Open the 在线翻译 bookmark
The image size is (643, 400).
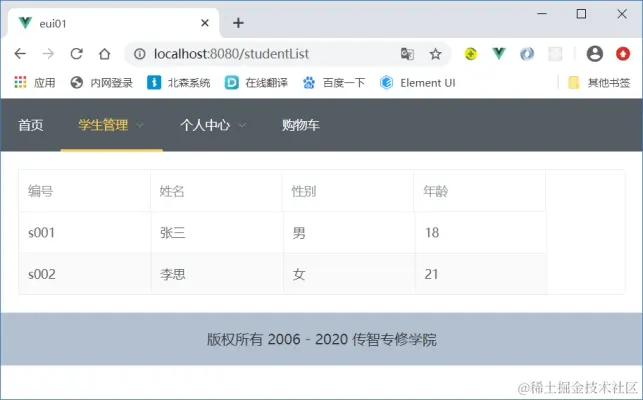(x=256, y=83)
